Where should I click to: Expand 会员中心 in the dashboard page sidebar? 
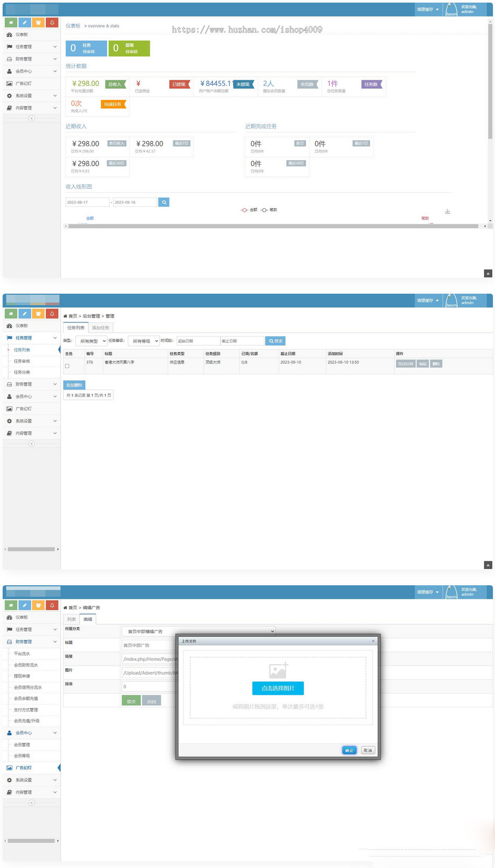31,71
